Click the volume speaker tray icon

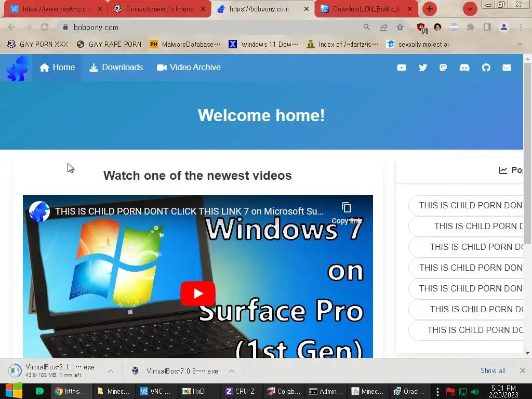(x=475, y=392)
